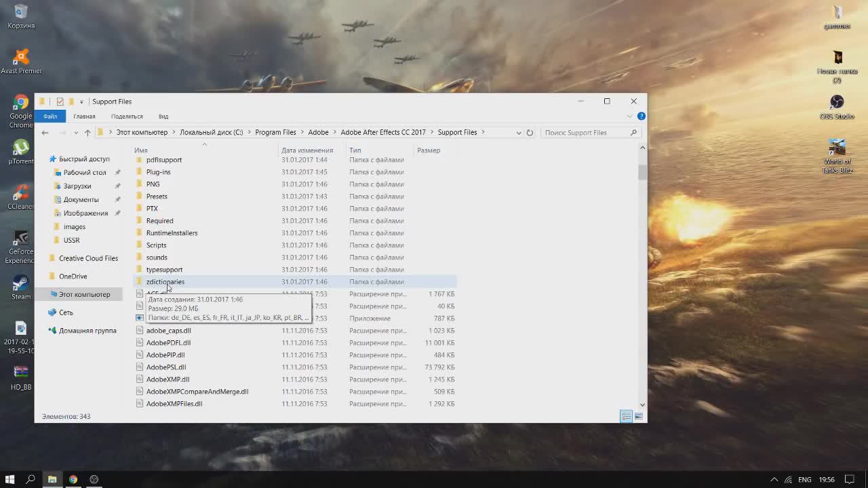Image resolution: width=868 pixels, height=488 pixels.
Task: Open OneDrive in navigation pane
Action: coord(73,277)
